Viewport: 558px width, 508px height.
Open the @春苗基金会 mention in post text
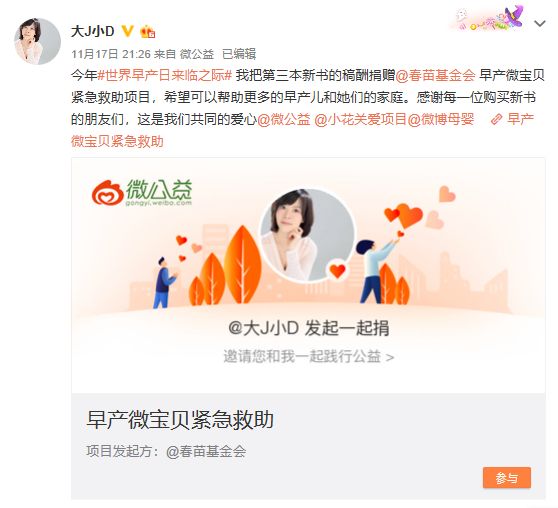(x=435, y=75)
